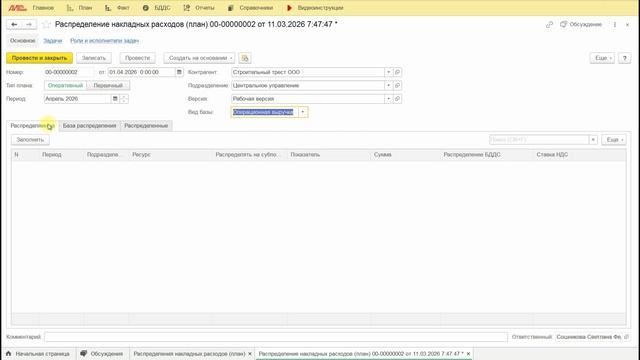
Task: Select the Первичный plan type
Action: [108, 86]
